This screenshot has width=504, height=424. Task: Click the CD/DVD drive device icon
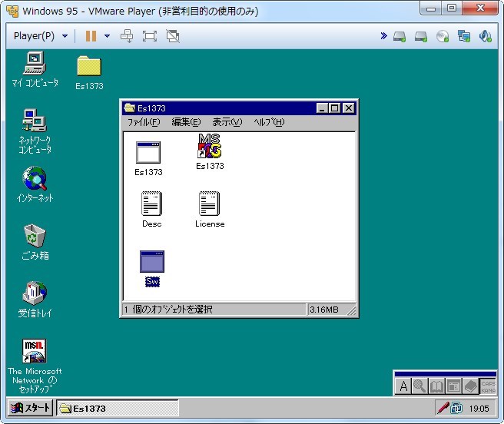[443, 36]
